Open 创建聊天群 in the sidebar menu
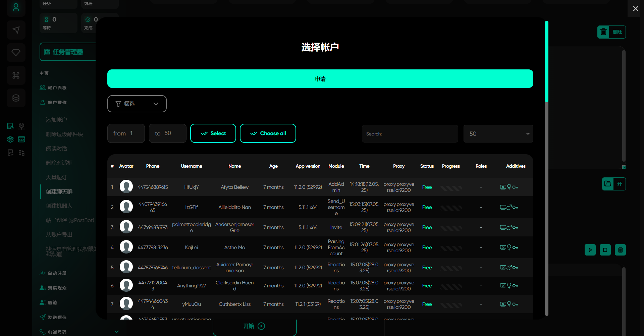 coord(59,191)
